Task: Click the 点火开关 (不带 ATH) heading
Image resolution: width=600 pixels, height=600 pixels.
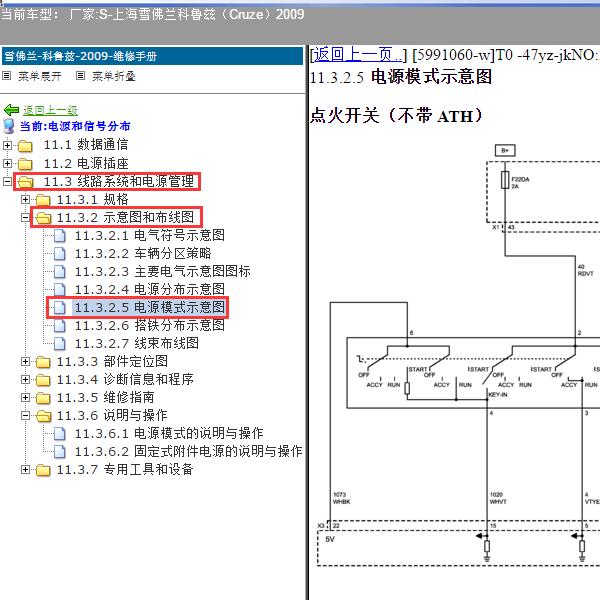Action: [396, 116]
